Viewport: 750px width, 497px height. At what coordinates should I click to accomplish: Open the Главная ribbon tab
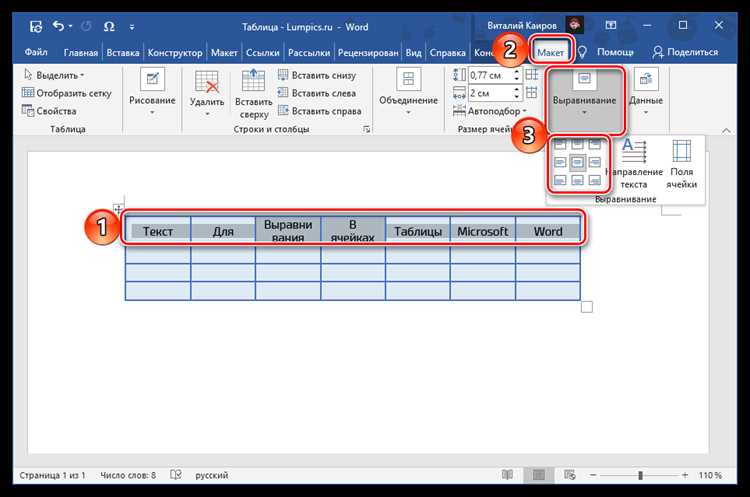pos(80,53)
